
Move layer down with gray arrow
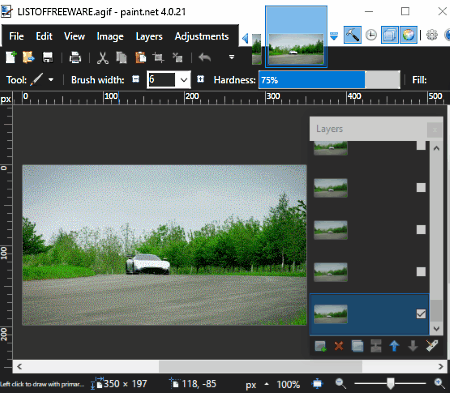tap(413, 346)
